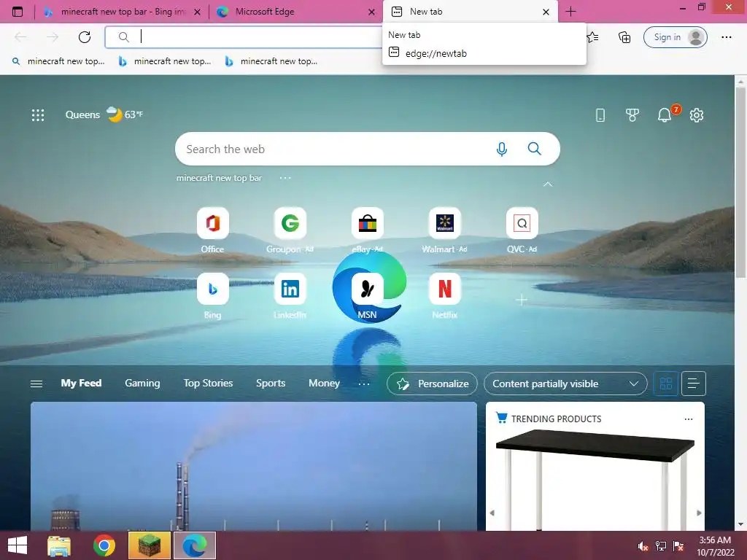Click the Sign in button
The image size is (747, 560).
coord(675,37)
